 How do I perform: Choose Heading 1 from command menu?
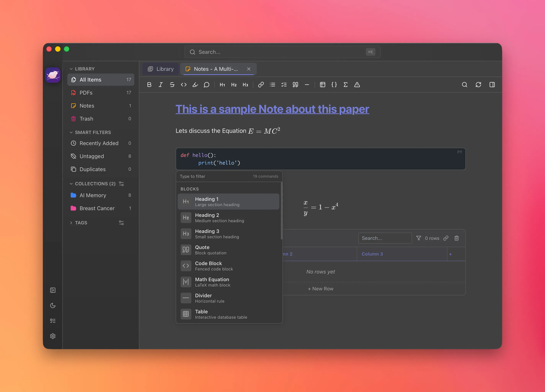[228, 202]
